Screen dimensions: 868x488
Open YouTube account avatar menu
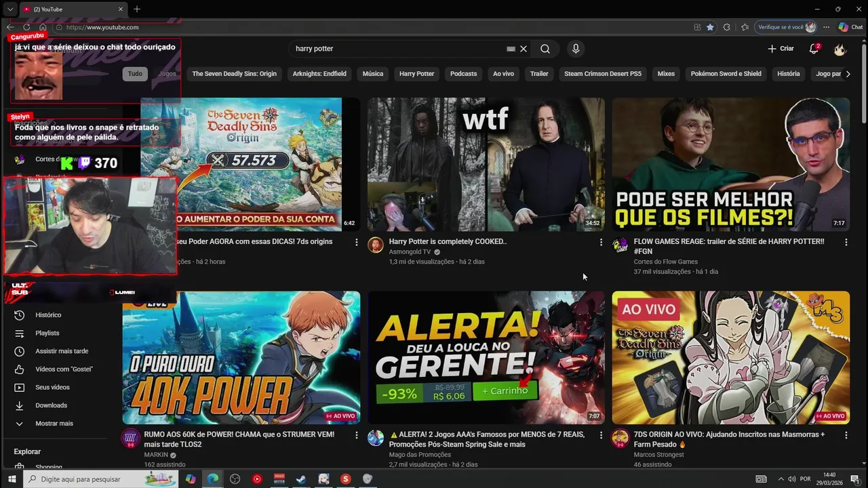point(840,49)
